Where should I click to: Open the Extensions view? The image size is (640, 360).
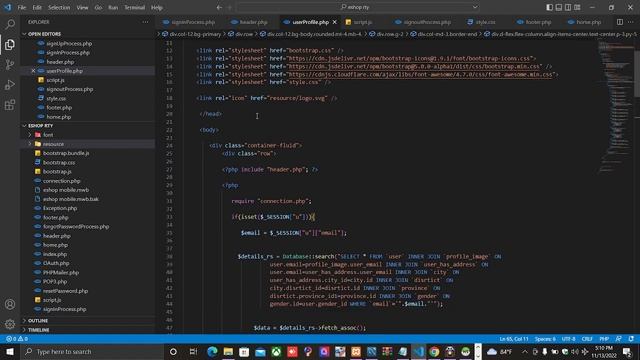click(10, 105)
